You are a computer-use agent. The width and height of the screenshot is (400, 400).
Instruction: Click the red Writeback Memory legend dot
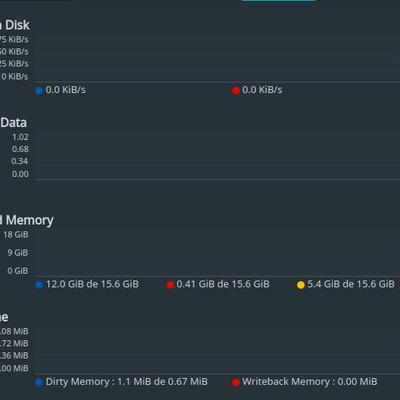tap(236, 382)
